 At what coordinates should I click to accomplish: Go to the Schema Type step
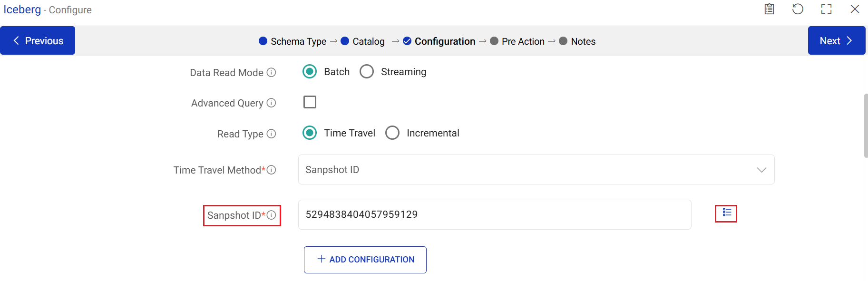pyautogui.click(x=293, y=41)
